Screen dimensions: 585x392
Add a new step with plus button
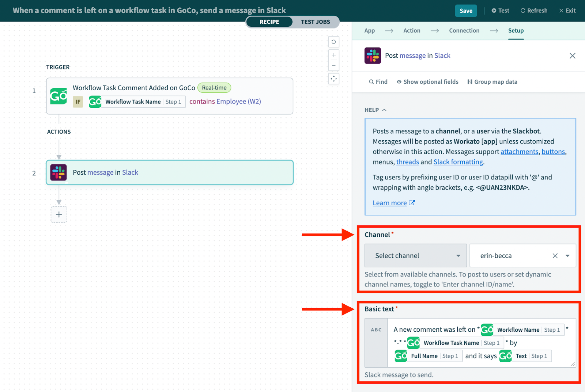59,214
